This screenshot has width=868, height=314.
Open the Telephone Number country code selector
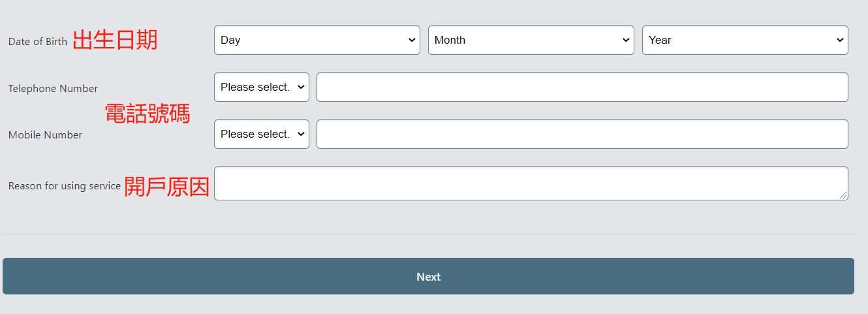262,87
